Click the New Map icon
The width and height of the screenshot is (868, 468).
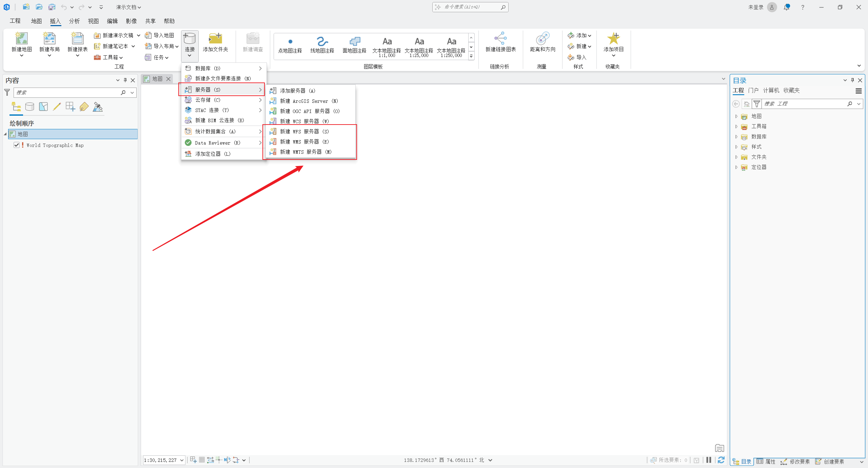(x=22, y=39)
